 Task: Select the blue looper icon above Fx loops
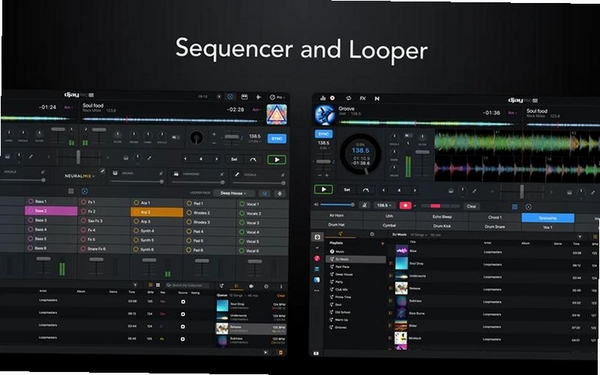85,191
